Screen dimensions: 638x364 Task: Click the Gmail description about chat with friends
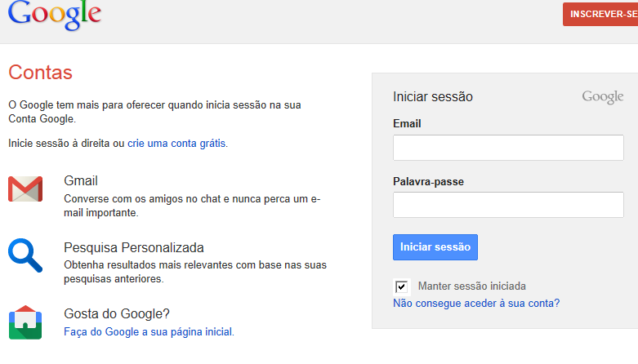click(192, 206)
